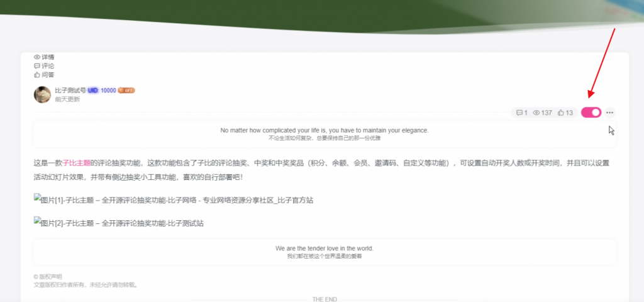The image size is (644, 302).
Task: Select the quote 'We are the tender love in the world.'
Action: click(x=325, y=249)
